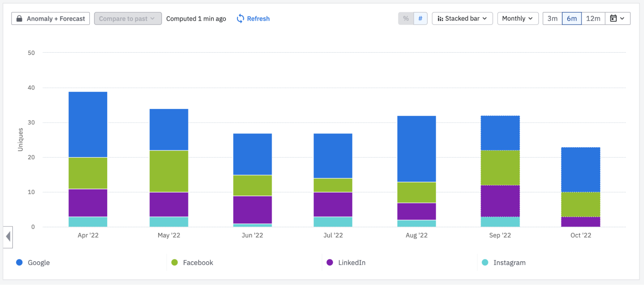644x285 pixels.
Task: Click the Computed 1 min ago text
Action: coord(196,19)
